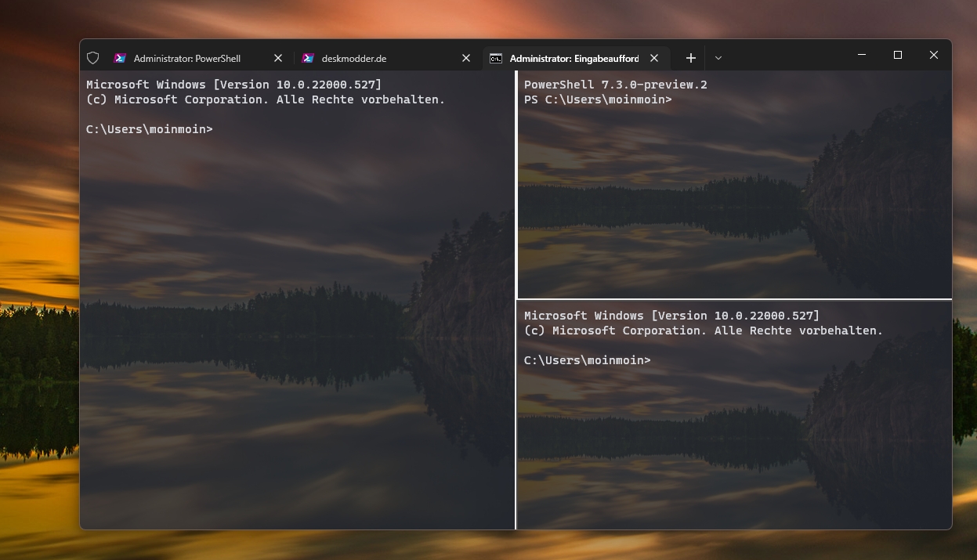Minimize the Windows Terminal window
Image resolution: width=977 pixels, height=560 pixels.
862,56
